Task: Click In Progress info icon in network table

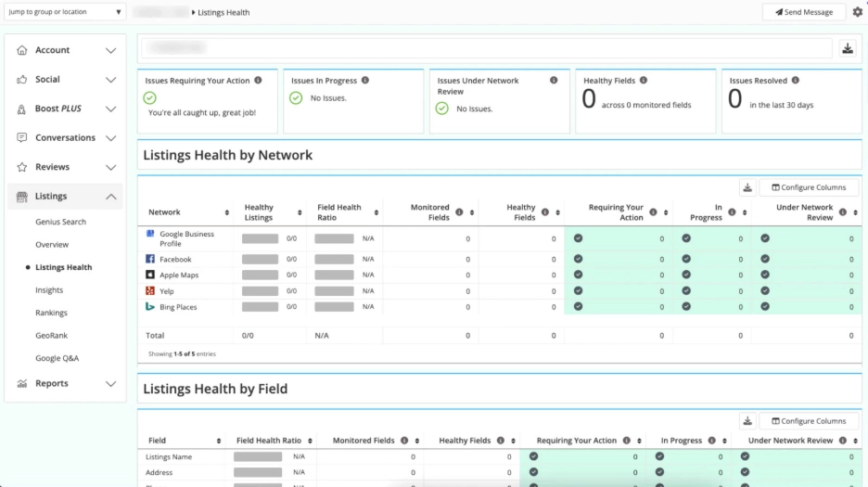Action: pyautogui.click(x=732, y=212)
